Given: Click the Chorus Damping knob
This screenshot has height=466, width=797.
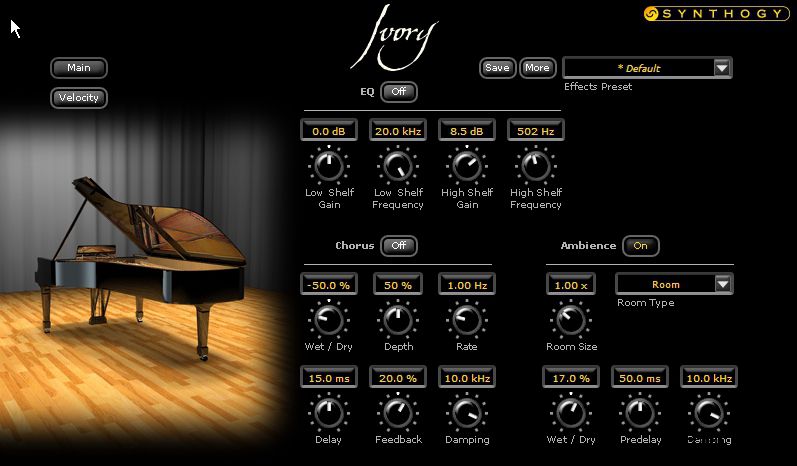Looking at the screenshot, I should pos(467,413).
